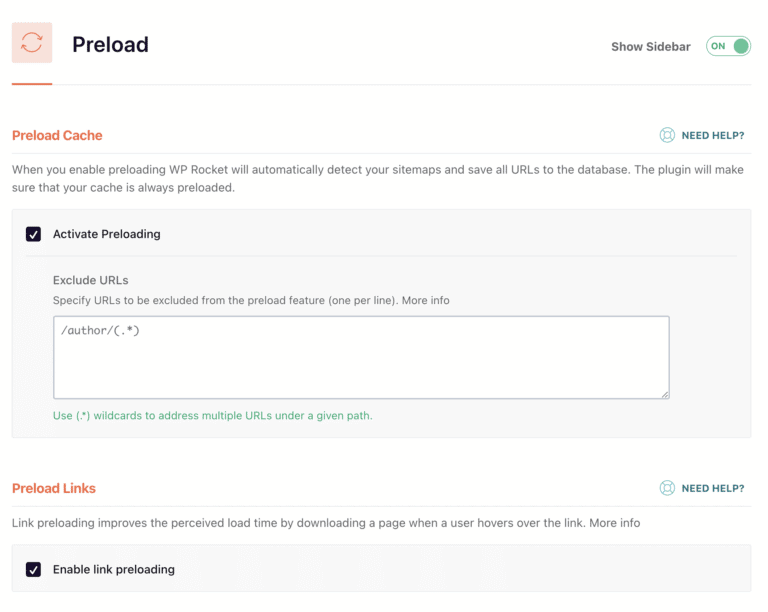Viewport: 768px width, 612px height.
Task: Click the Show Sidebar label
Action: click(650, 47)
